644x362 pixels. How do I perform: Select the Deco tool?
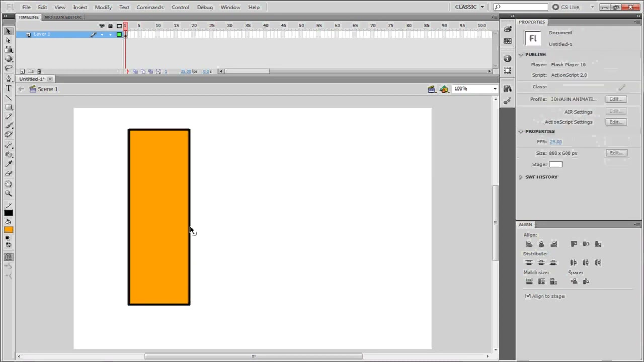(8, 134)
